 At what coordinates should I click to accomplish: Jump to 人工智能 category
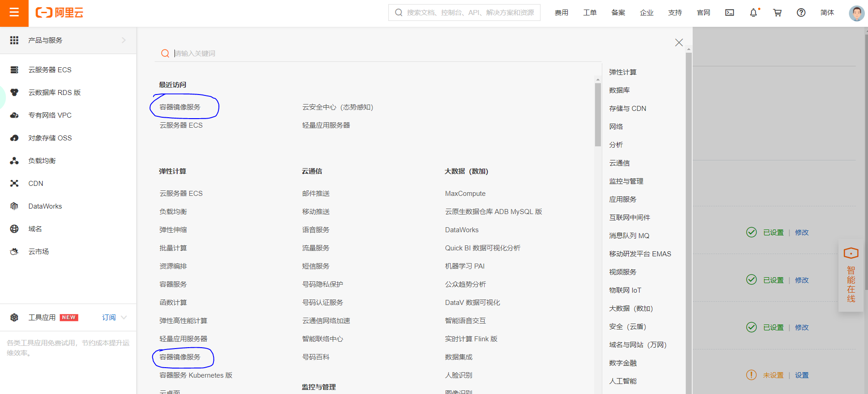623,381
